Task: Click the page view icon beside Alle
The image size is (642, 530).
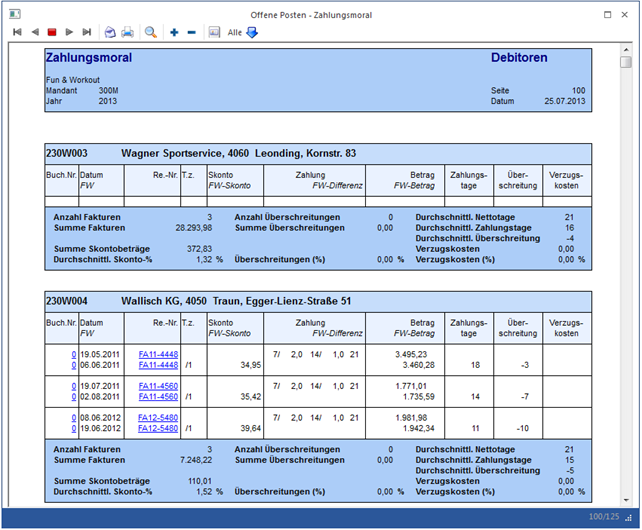Action: click(214, 32)
